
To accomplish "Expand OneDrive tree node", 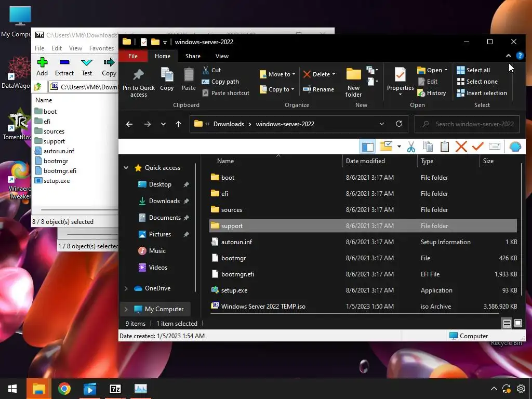I will (126, 288).
